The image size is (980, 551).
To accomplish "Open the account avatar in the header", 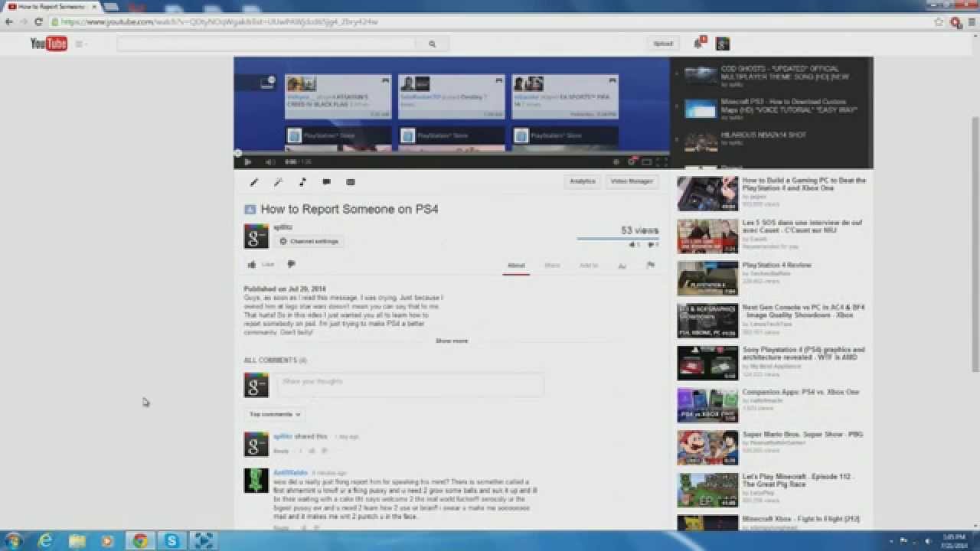I will [723, 44].
